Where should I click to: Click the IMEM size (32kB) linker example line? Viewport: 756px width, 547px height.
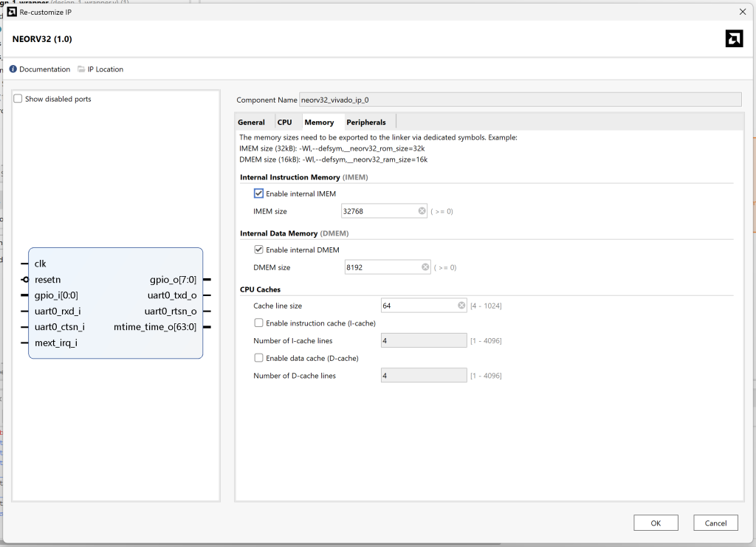331,148
